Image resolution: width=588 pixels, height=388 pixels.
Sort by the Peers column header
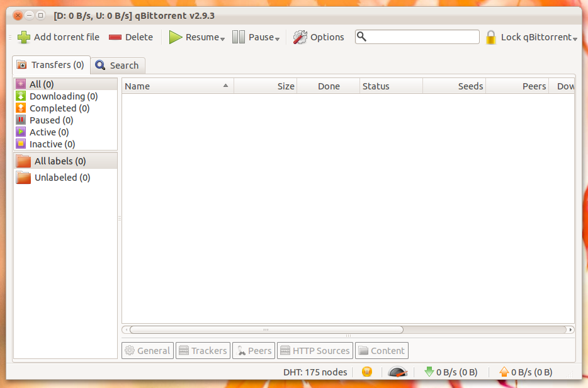pos(517,86)
